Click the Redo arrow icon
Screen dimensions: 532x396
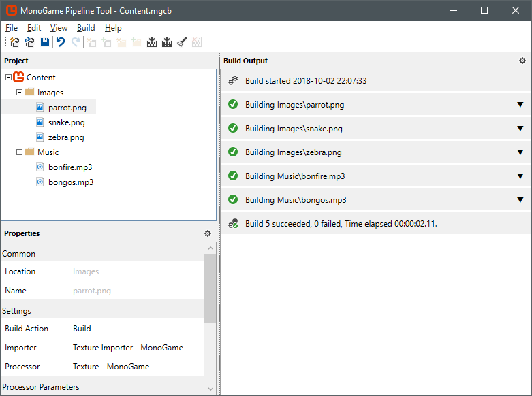click(x=76, y=42)
